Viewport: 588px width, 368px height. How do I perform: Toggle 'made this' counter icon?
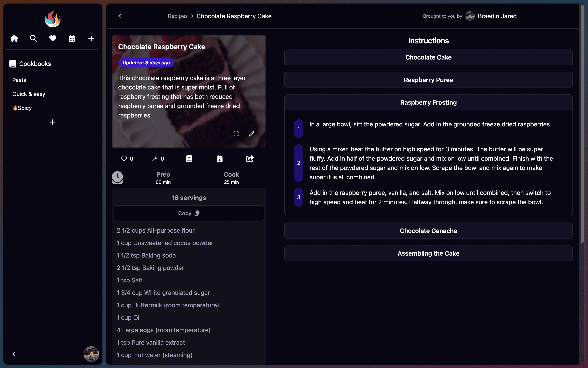[155, 159]
